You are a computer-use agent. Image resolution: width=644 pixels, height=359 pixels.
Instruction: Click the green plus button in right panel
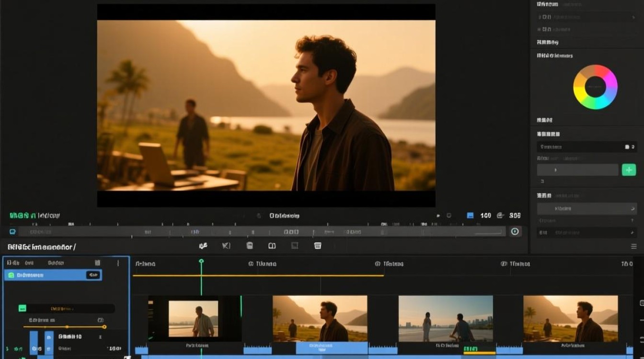629,169
